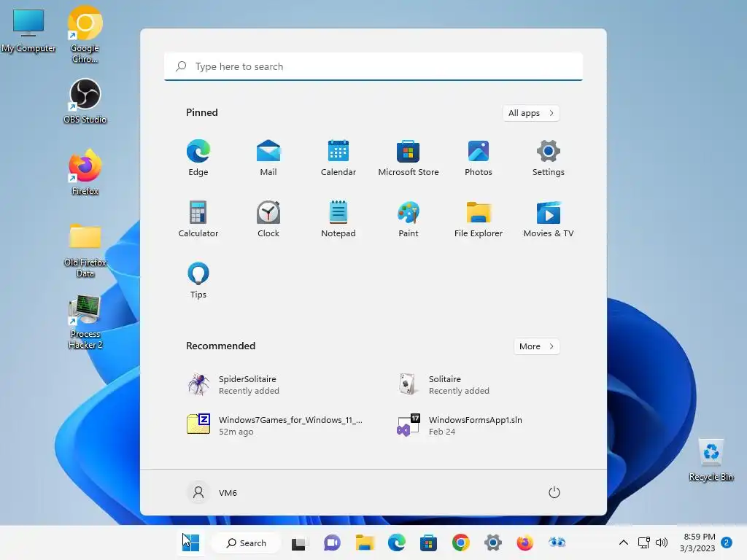Click the eyes icon on the taskbar
747x560 pixels.
[x=557, y=542]
